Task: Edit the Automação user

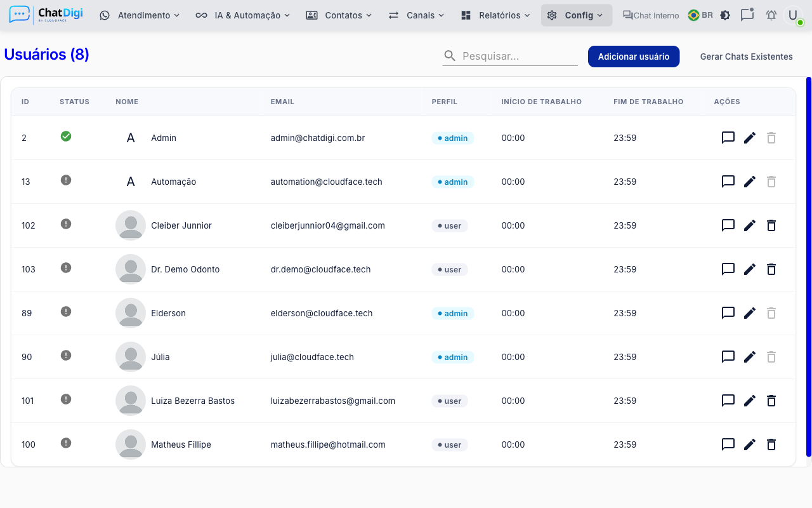Action: point(750,182)
